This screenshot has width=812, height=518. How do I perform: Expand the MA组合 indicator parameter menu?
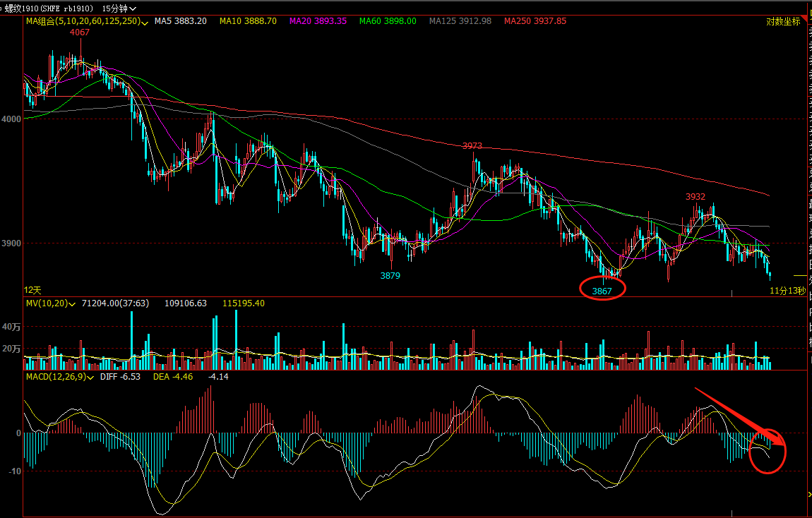pyautogui.click(x=145, y=23)
